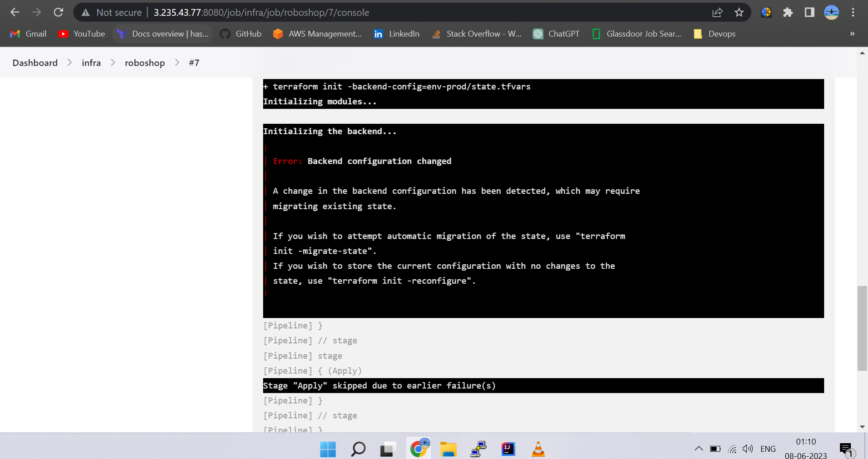
Task: Open VLC media player from taskbar
Action: [538, 449]
